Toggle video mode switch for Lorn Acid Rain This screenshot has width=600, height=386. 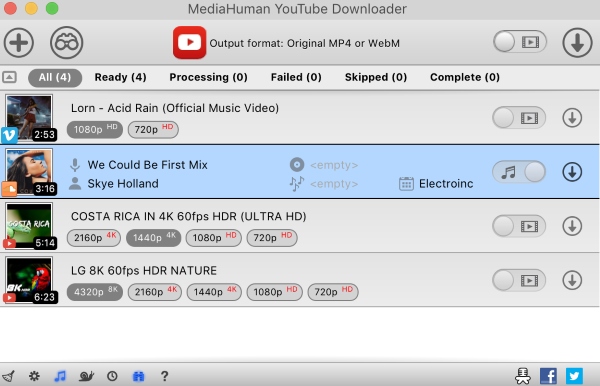[x=519, y=117]
